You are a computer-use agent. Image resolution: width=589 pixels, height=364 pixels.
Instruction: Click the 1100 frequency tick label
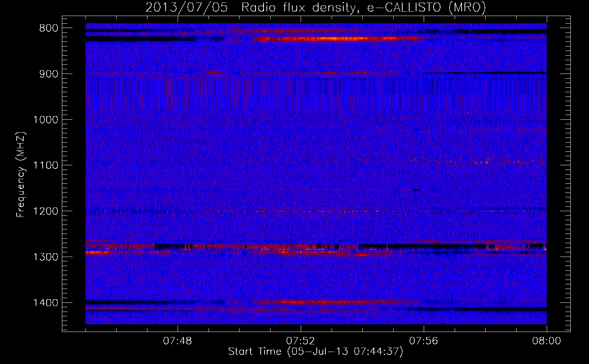tap(46, 166)
